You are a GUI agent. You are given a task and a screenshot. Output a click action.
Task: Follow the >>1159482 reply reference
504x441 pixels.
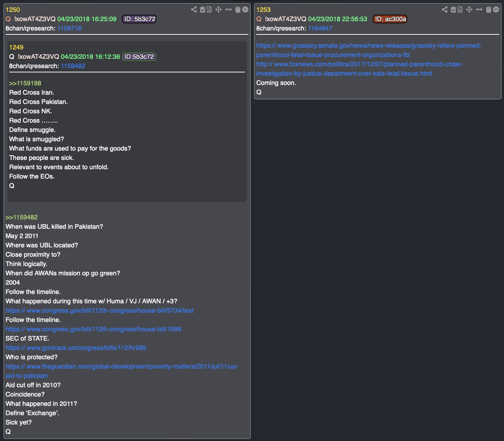click(22, 217)
